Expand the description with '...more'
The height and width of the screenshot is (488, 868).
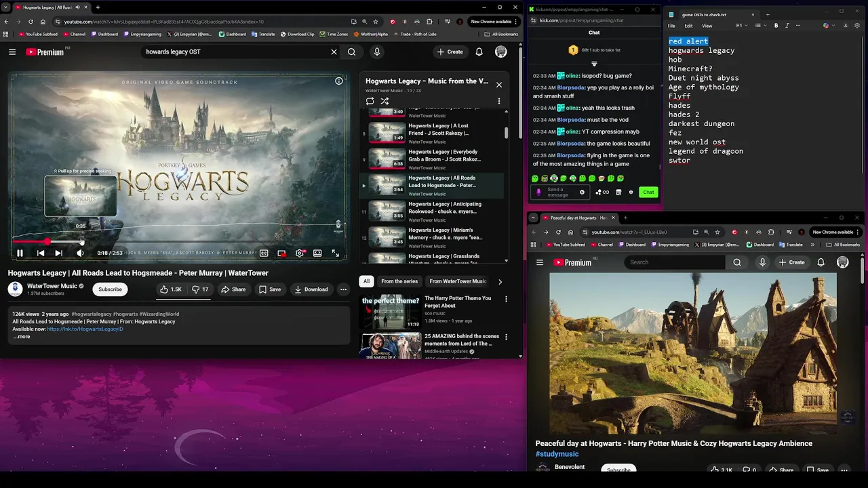pos(22,337)
